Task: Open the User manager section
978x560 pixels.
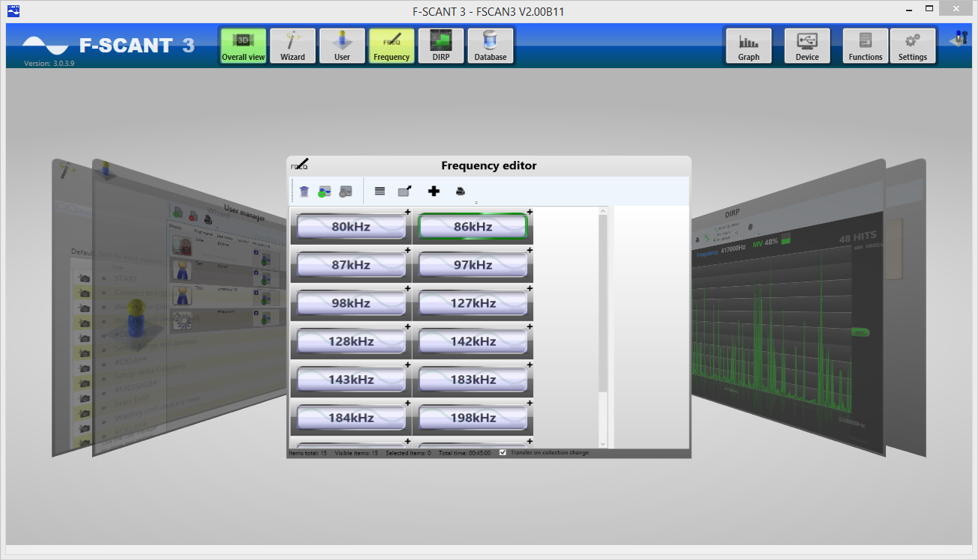Action: coord(342,46)
